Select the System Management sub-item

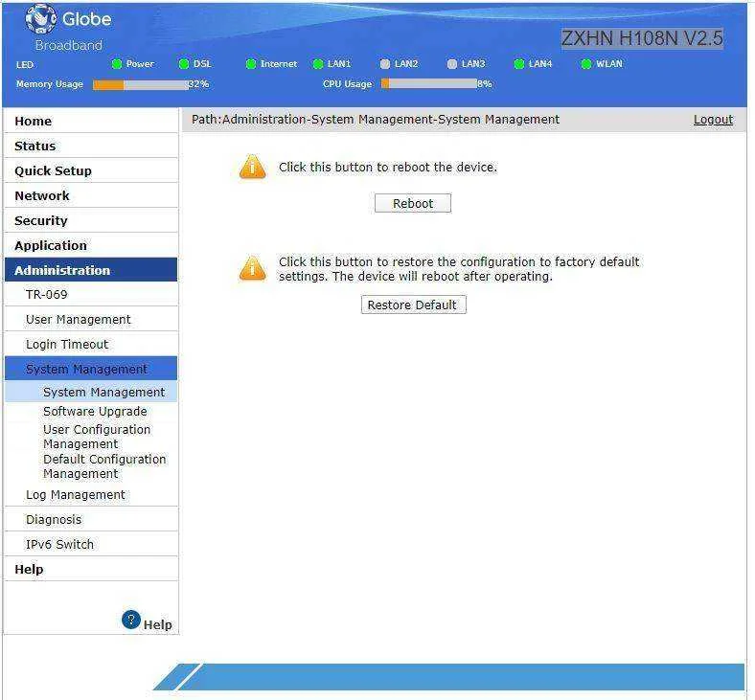(x=91, y=392)
